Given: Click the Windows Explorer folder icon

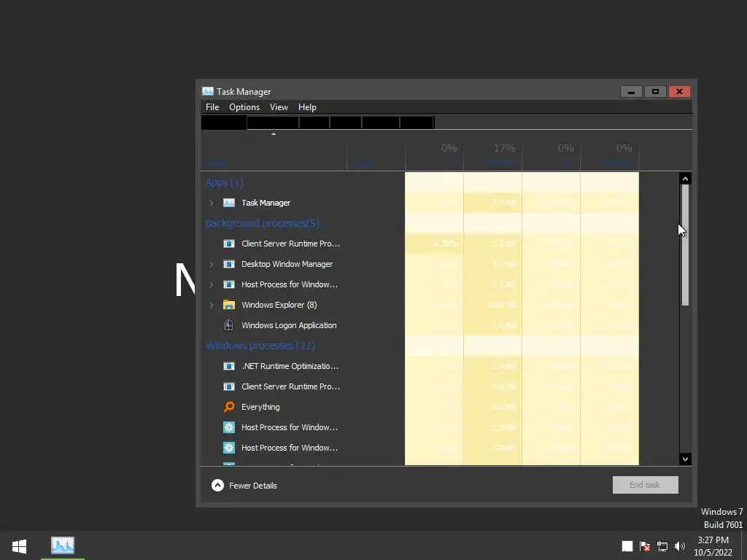Looking at the screenshot, I should tap(229, 305).
